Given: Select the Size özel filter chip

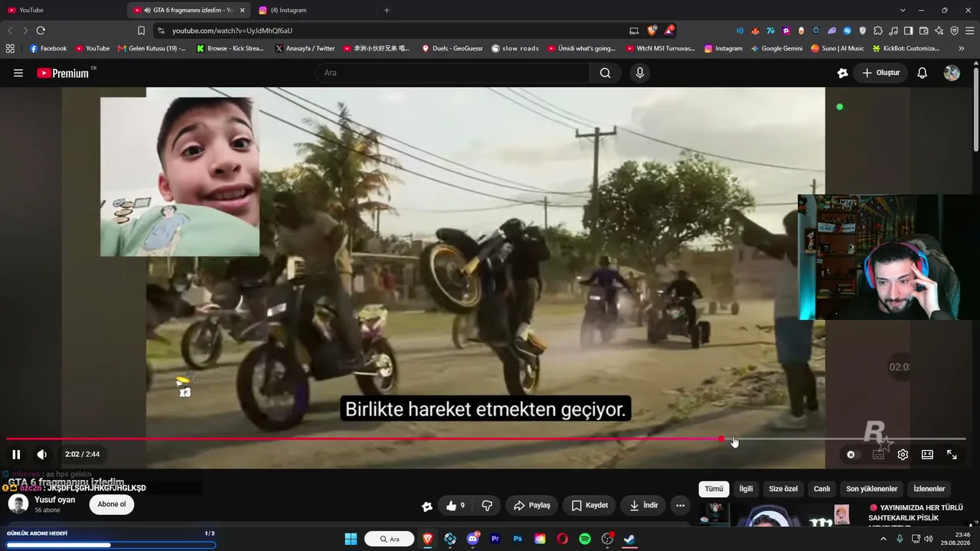Looking at the screenshot, I should pyautogui.click(x=783, y=489).
